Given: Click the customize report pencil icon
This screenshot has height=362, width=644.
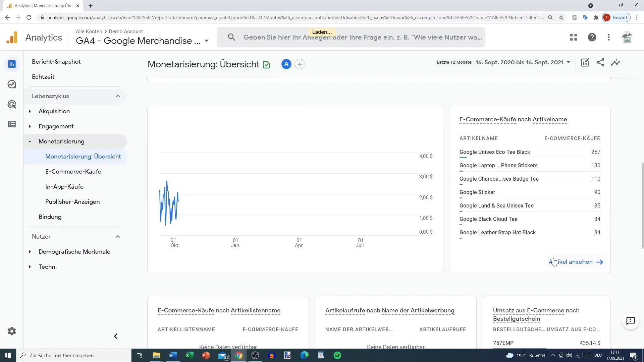Looking at the screenshot, I should tap(585, 62).
